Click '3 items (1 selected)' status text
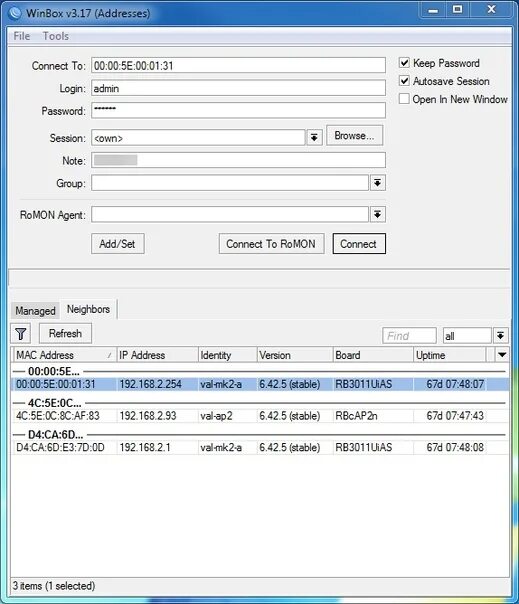Image resolution: width=519 pixels, height=604 pixels. pos(54,586)
